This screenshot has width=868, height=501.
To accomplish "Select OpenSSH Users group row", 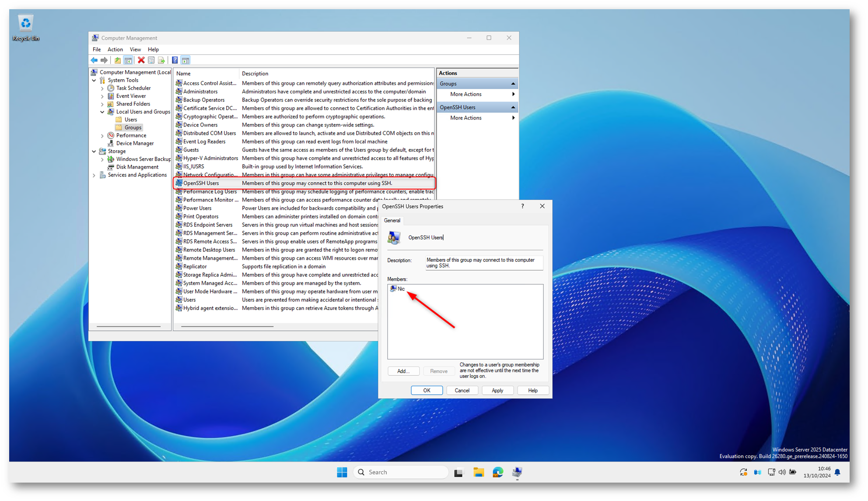I will tap(304, 183).
